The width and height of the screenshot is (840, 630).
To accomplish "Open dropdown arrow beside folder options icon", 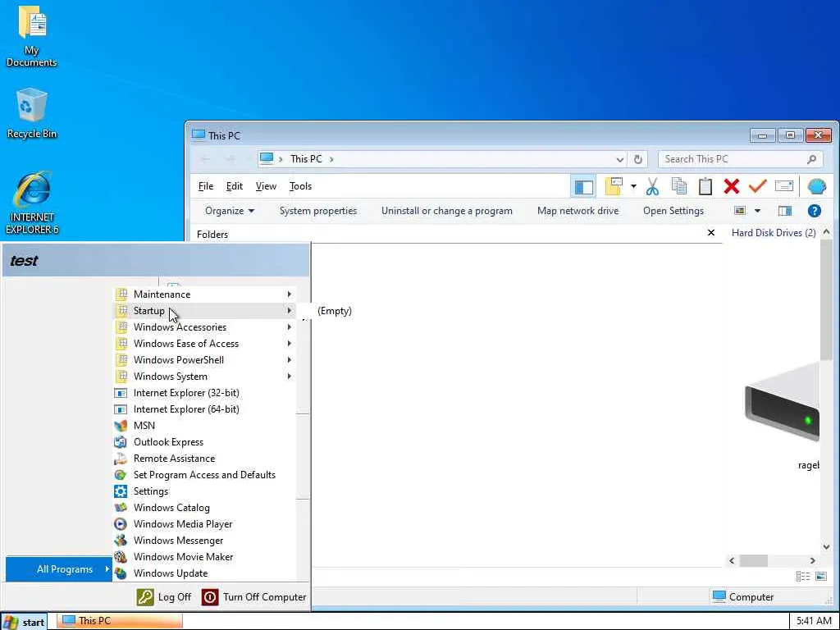I will 633,186.
